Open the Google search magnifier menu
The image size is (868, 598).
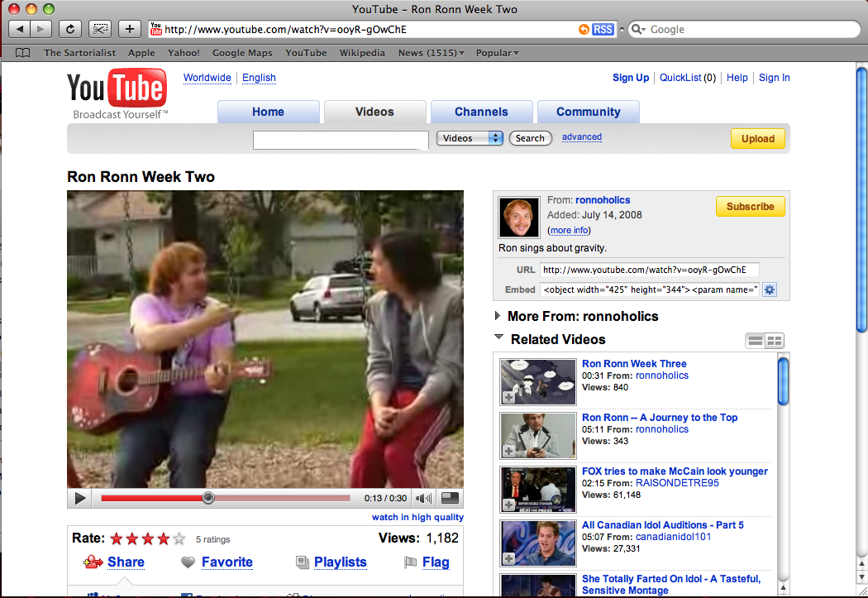[639, 29]
